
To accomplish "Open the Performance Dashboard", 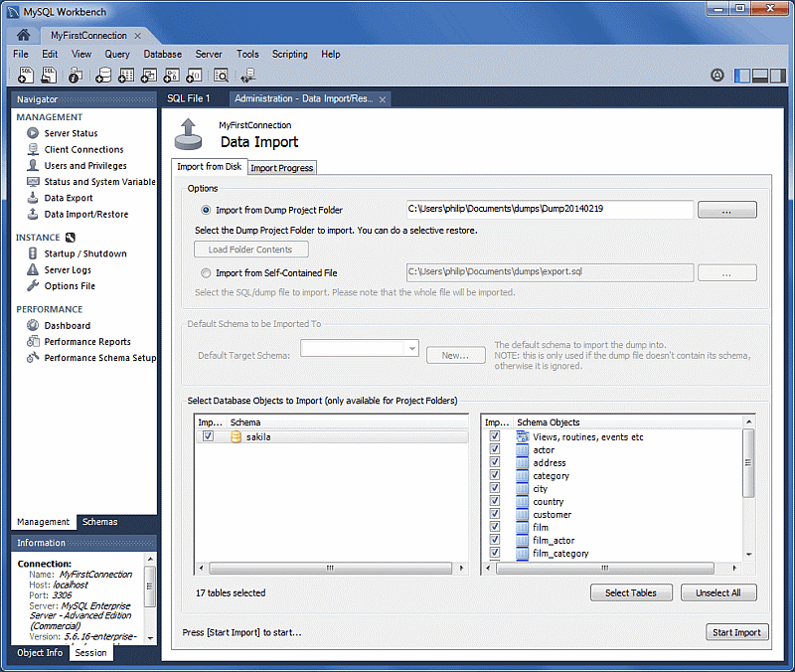I will 67,325.
